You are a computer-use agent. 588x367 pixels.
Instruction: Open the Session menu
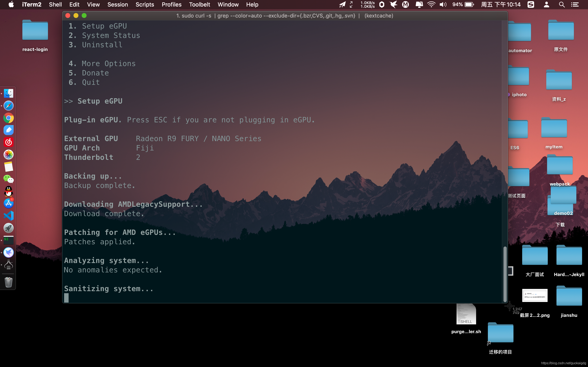point(118,5)
